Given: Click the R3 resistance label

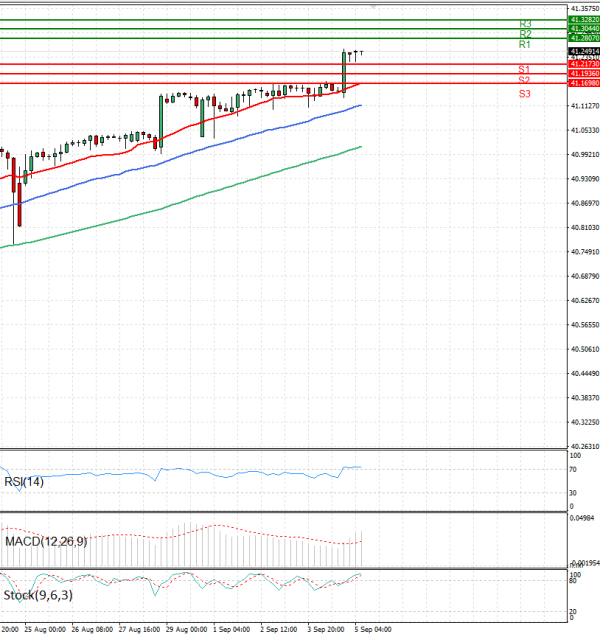Looking at the screenshot, I should [525, 23].
